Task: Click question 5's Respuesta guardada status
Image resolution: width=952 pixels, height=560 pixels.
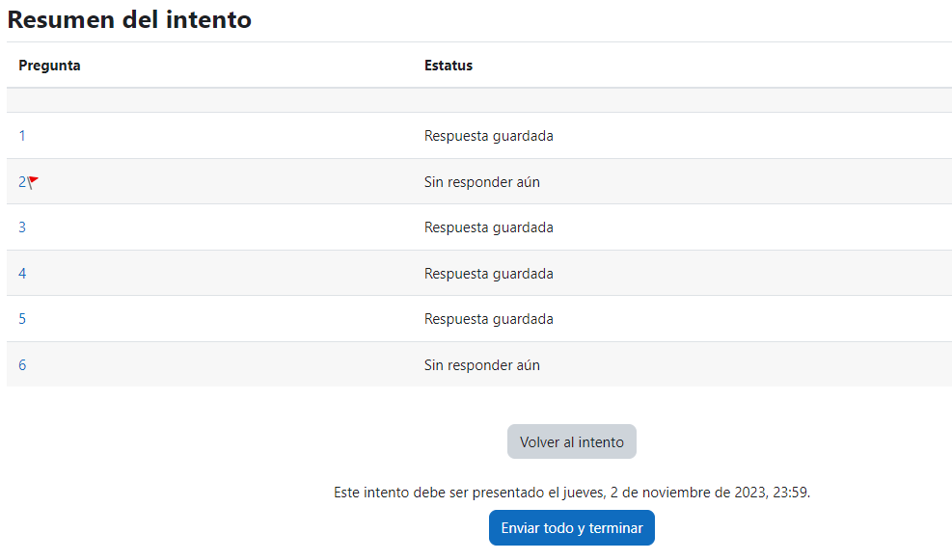Action: (488, 319)
